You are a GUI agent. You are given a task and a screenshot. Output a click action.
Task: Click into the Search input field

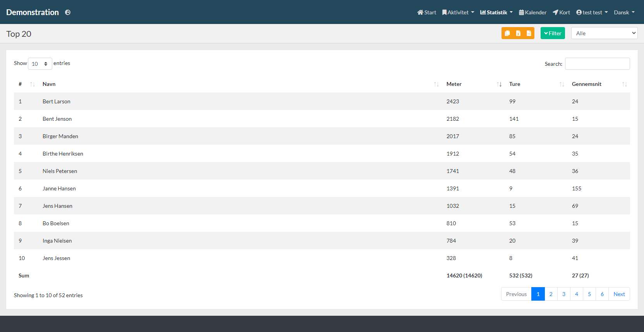point(597,64)
